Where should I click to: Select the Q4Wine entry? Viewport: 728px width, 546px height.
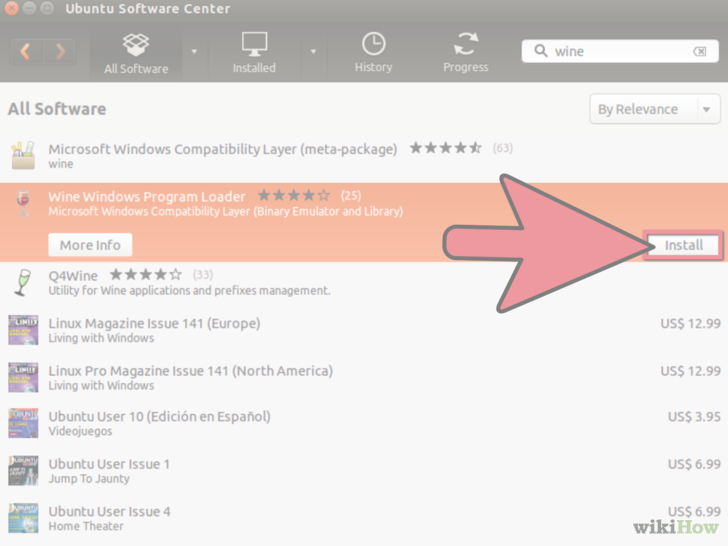tap(364, 283)
